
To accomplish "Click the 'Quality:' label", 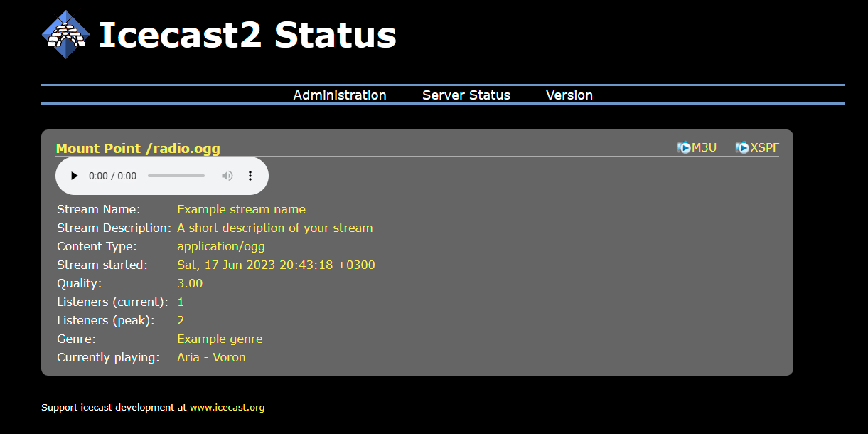I will click(x=79, y=283).
